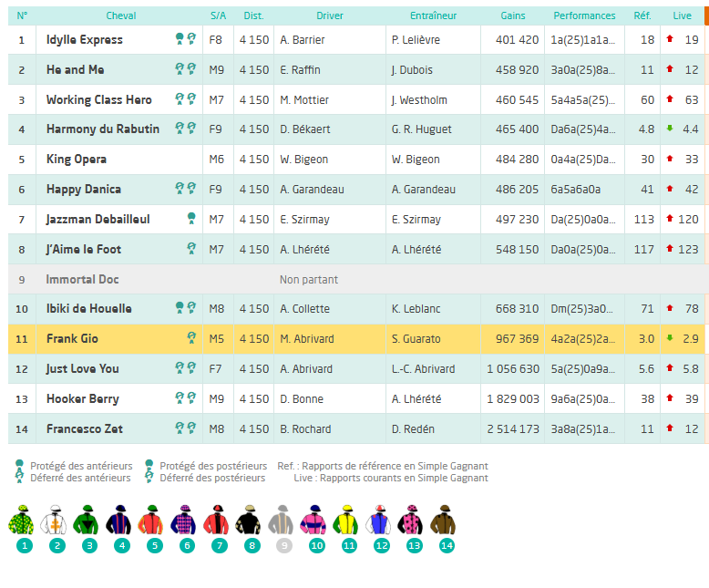Click the pink silk with blue band
The width and height of the screenshot is (709, 588).
[x=315, y=520]
